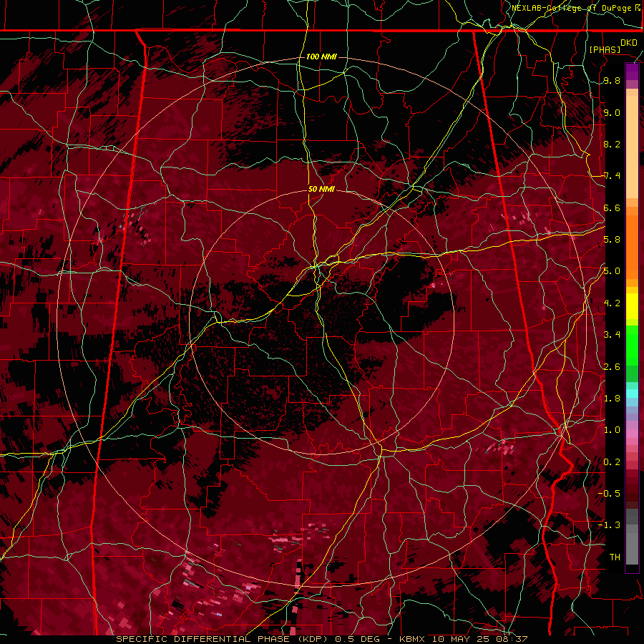The image size is (644, 644).
Task: Click the Specific Differential Phase (KDP) caption
Action: coord(223,639)
